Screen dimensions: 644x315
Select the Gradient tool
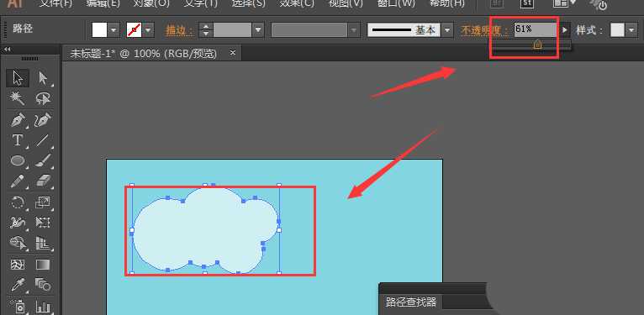point(43,265)
